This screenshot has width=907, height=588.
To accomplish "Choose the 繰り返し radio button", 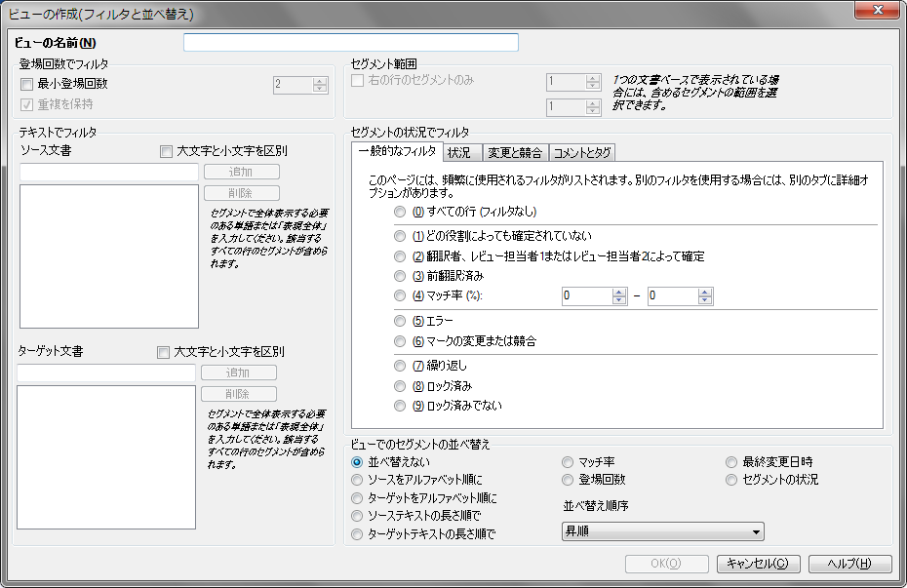I will click(400, 366).
